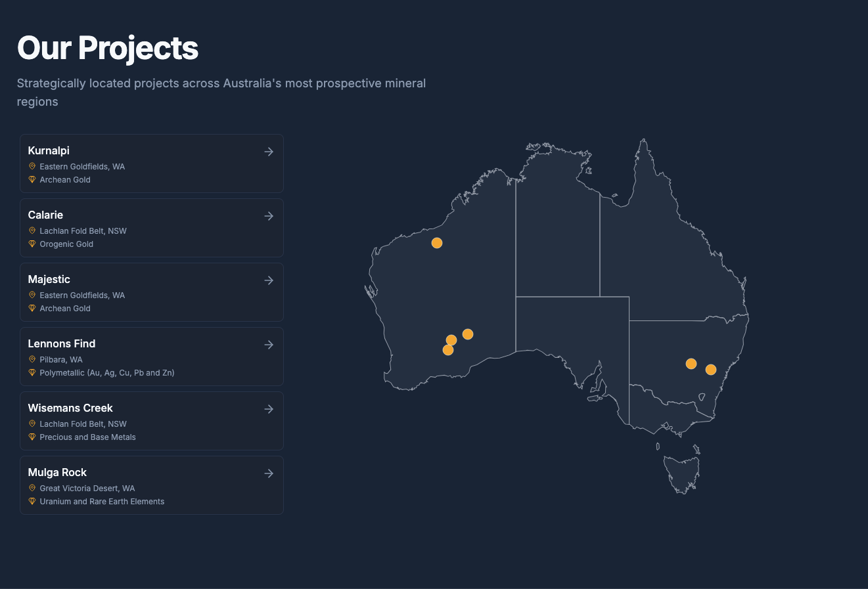The width and height of the screenshot is (868, 589).
Task: Click the arrow on the Wisemans Creek card
Action: coord(269,408)
